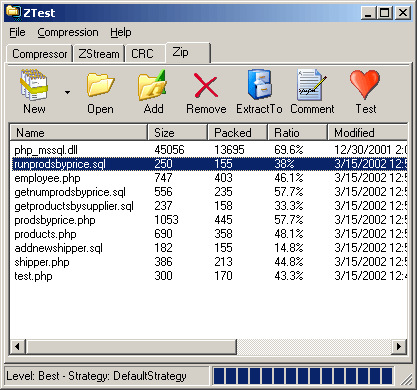Switch to the ZStream tab
417x390 pixels.
click(99, 54)
